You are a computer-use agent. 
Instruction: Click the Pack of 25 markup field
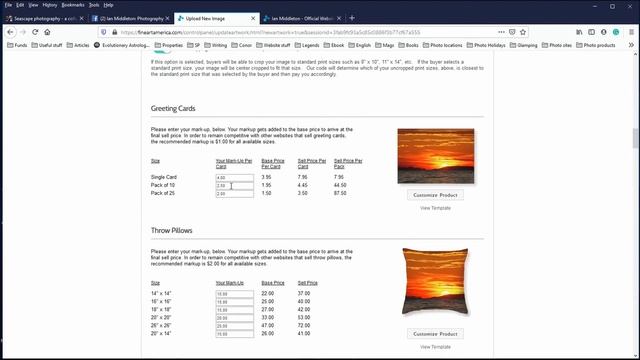[x=235, y=193]
